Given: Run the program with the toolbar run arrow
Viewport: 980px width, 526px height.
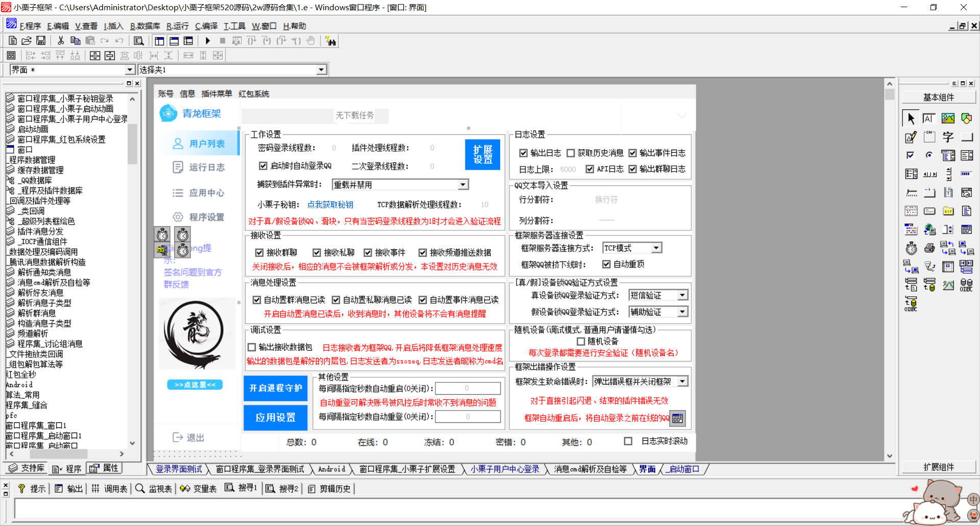Looking at the screenshot, I should click(x=208, y=41).
